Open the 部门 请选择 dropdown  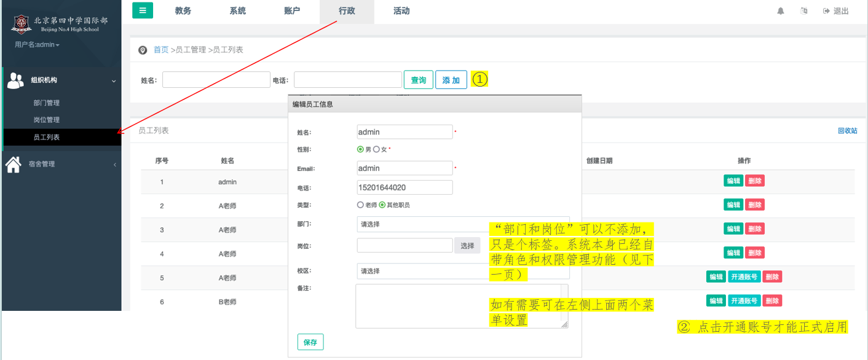click(463, 224)
